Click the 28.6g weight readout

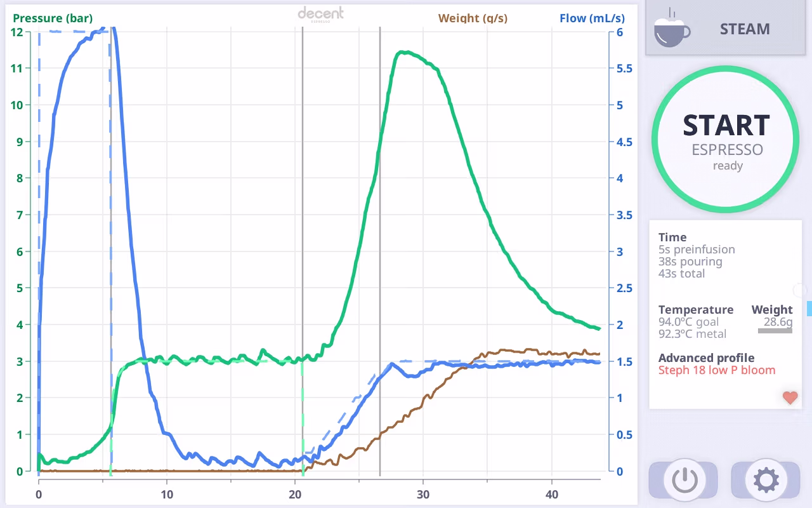click(x=778, y=323)
